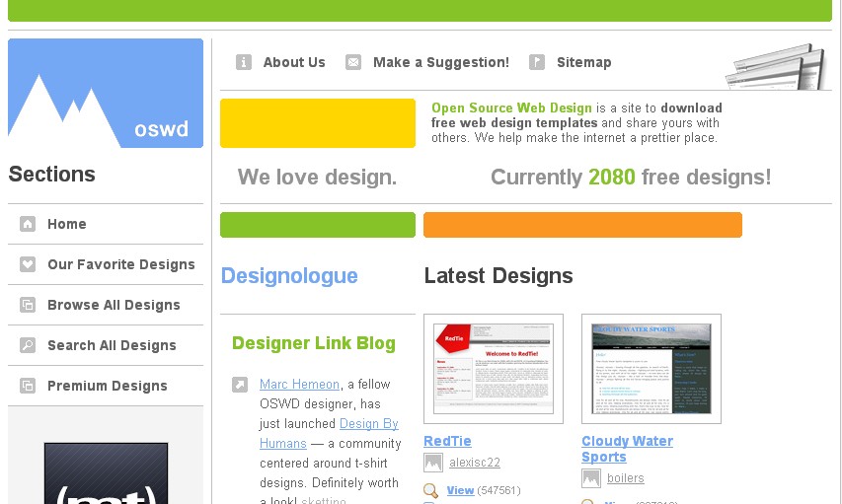Visit boilers author profile
This screenshot has height=504, width=842.
click(x=625, y=478)
